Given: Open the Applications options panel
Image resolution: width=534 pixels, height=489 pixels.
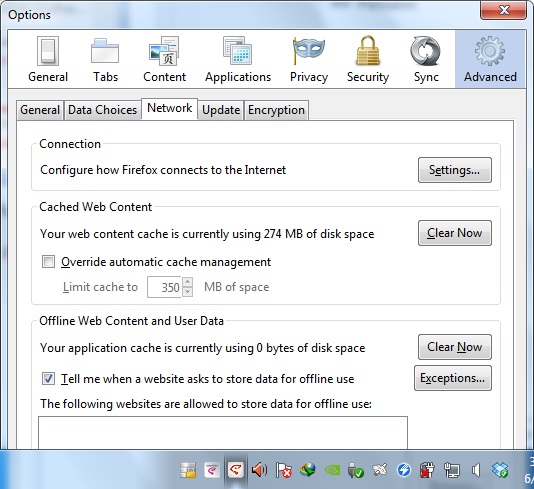Looking at the screenshot, I should click(x=238, y=60).
